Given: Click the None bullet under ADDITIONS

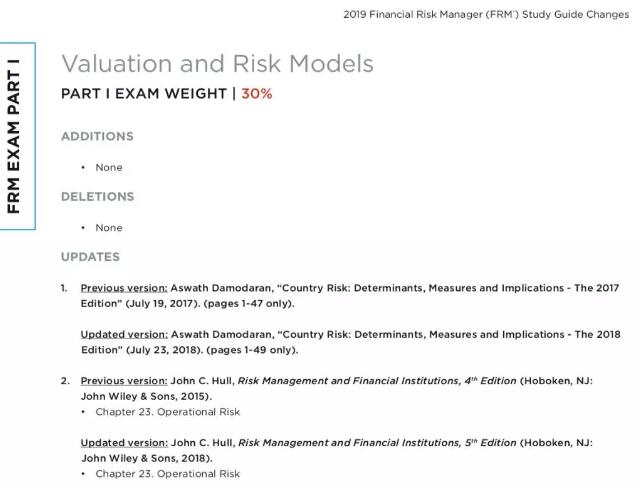Looking at the screenshot, I should [108, 167].
